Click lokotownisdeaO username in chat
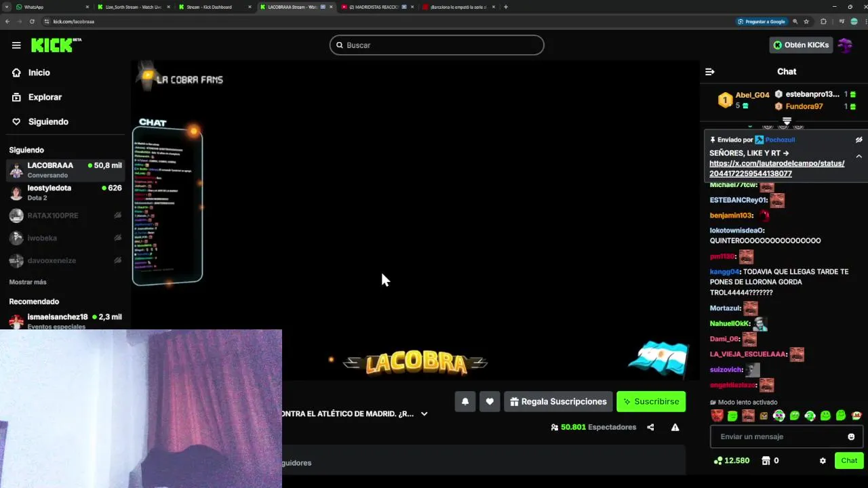Screen dimensions: 868x488 pyautogui.click(x=736, y=230)
